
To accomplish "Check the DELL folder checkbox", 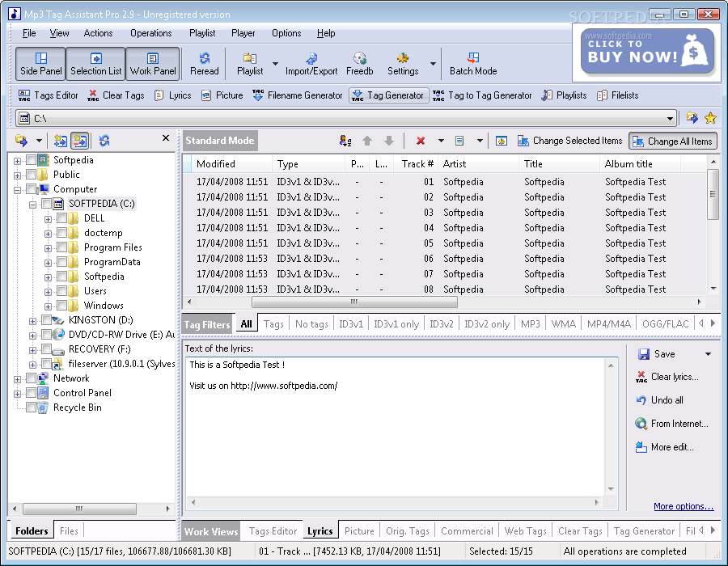I will tap(61, 218).
